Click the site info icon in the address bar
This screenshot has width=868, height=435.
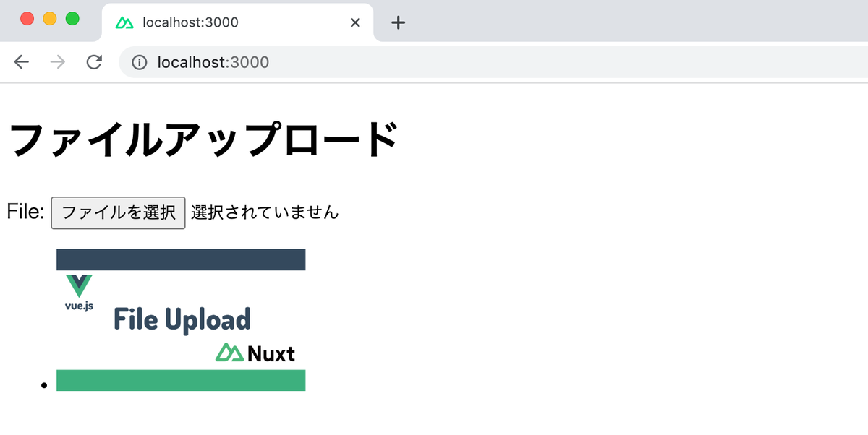coord(140,62)
